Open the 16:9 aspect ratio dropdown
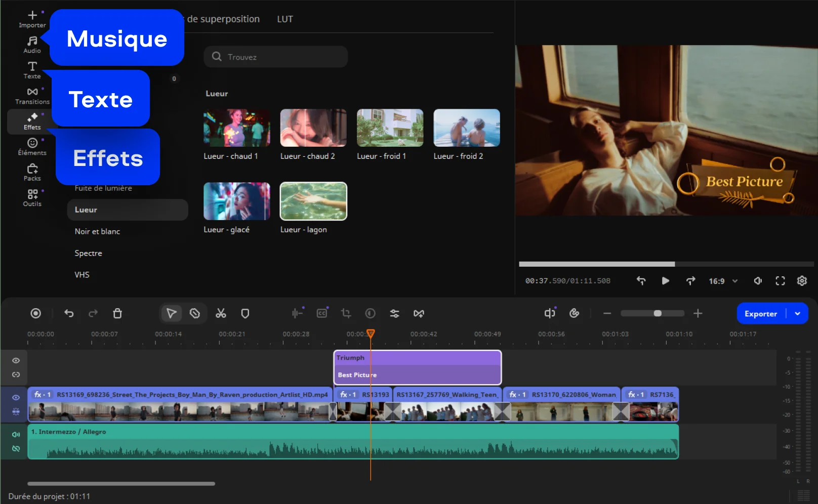This screenshot has height=504, width=818. [723, 281]
